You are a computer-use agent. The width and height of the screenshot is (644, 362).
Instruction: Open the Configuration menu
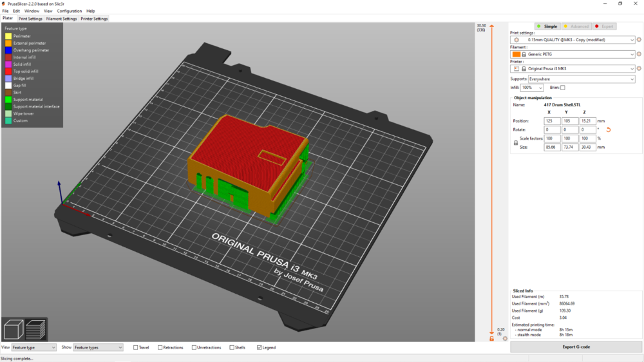coord(69,11)
